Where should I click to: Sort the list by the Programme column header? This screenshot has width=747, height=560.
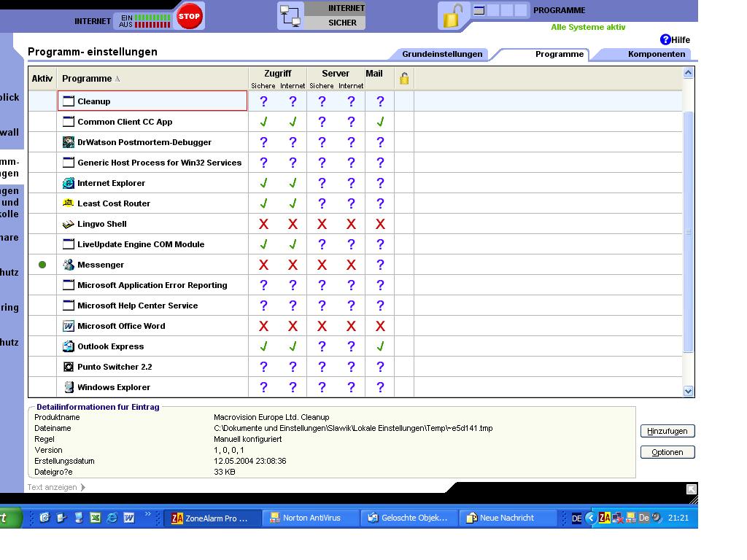[x=152, y=78]
